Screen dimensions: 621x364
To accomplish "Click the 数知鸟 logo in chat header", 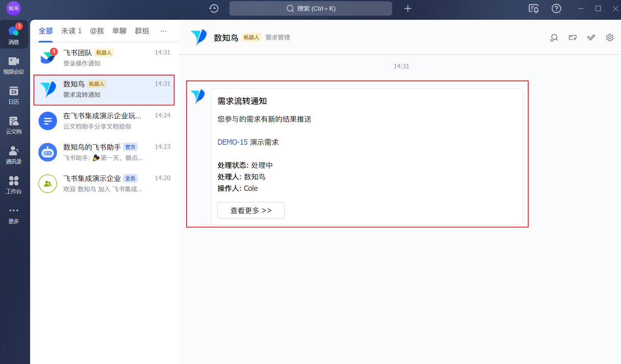I will coord(199,37).
